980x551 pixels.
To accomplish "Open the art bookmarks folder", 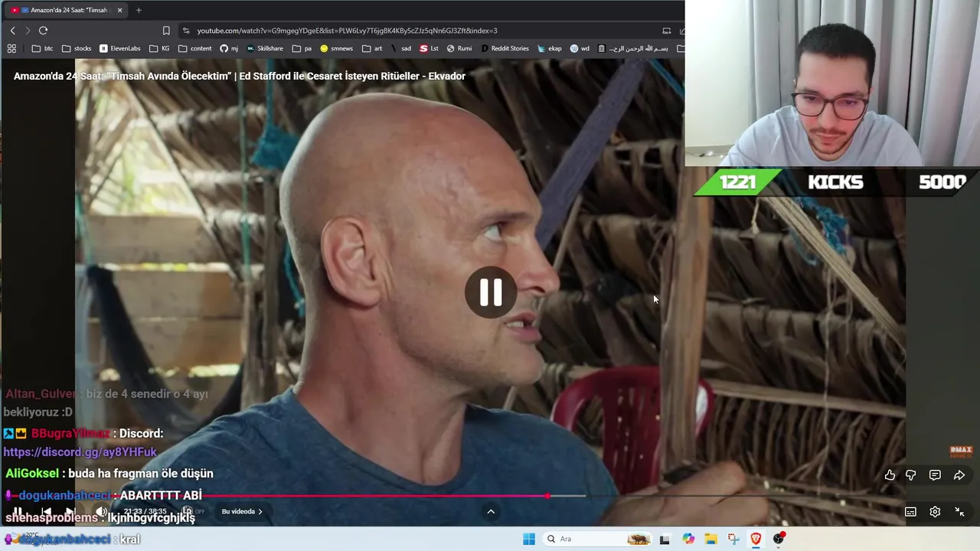I will click(372, 48).
